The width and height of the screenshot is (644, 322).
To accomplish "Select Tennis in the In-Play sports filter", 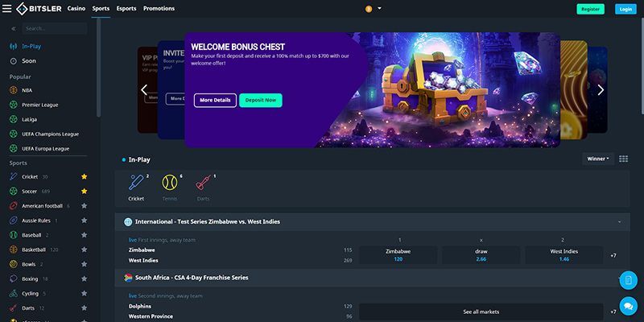I will (170, 188).
